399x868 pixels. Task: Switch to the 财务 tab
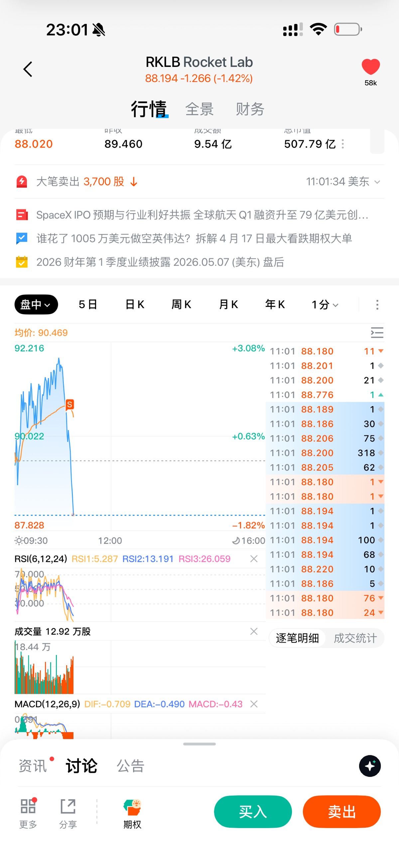(250, 109)
